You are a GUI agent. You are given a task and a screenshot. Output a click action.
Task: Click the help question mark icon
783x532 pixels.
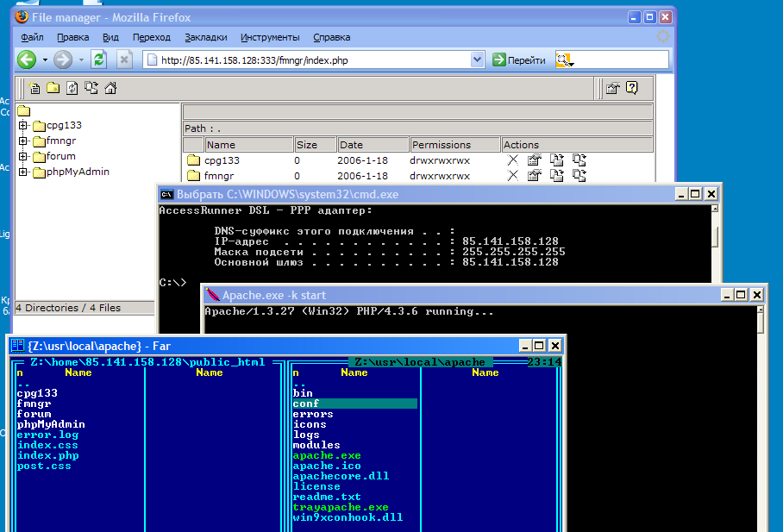(632, 88)
